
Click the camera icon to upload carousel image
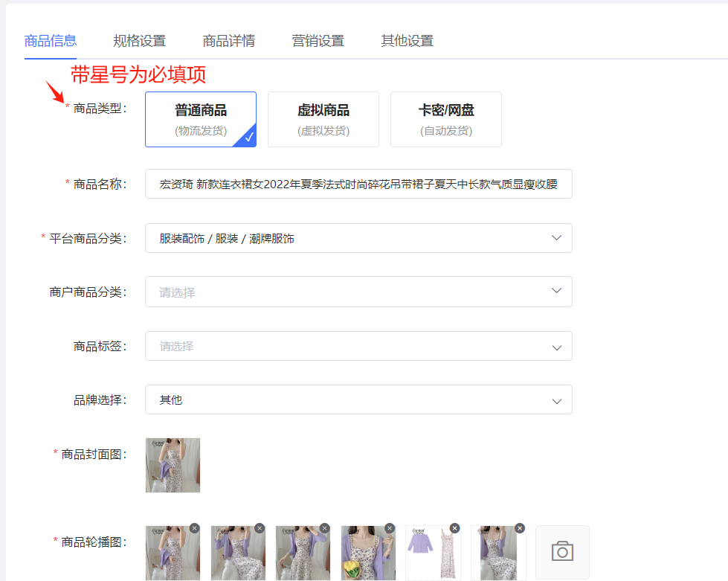[562, 552]
